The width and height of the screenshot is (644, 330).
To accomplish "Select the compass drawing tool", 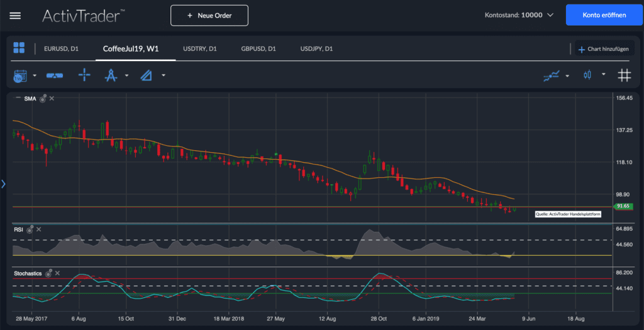I will point(111,75).
